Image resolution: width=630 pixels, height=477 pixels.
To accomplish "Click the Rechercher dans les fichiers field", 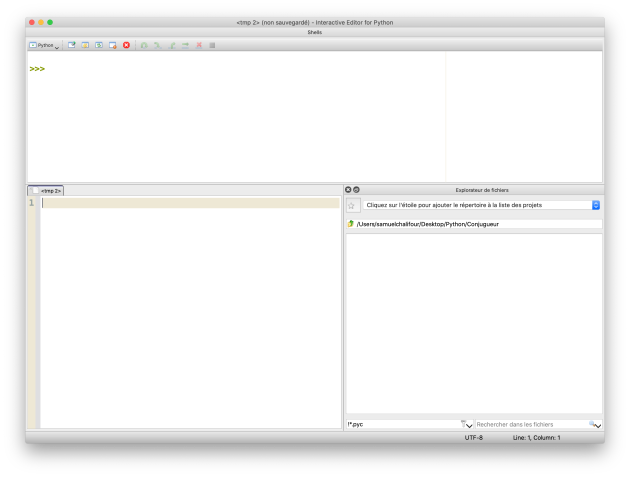I will 530,425.
